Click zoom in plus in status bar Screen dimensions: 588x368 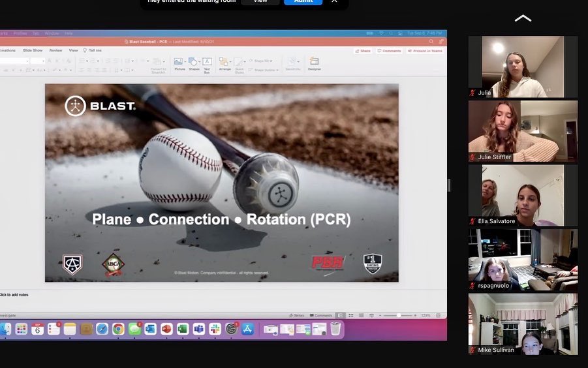[415, 316]
